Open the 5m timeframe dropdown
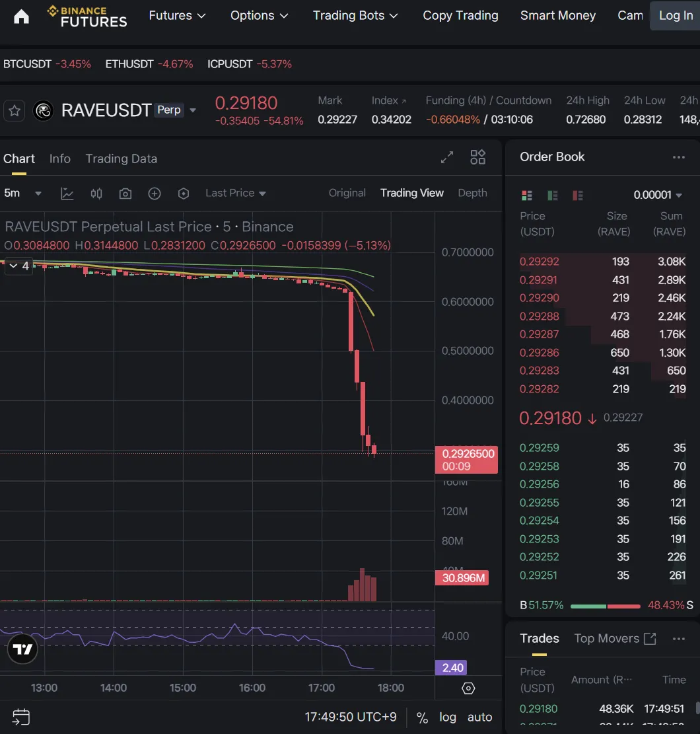The width and height of the screenshot is (700, 734). point(22,194)
